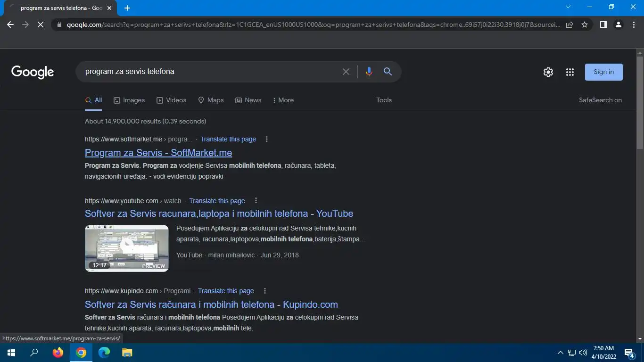Open Chrome side panel
This screenshot has width=644, height=362.
[x=603, y=25]
